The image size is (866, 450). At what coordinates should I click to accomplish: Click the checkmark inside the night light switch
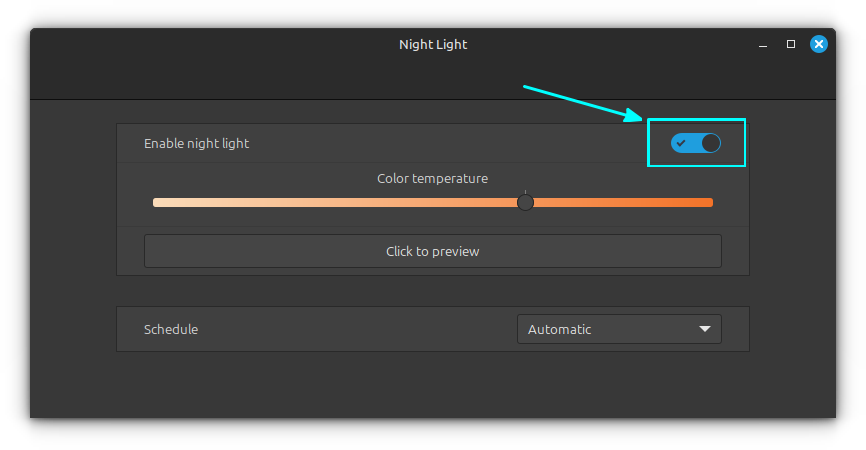(x=681, y=143)
